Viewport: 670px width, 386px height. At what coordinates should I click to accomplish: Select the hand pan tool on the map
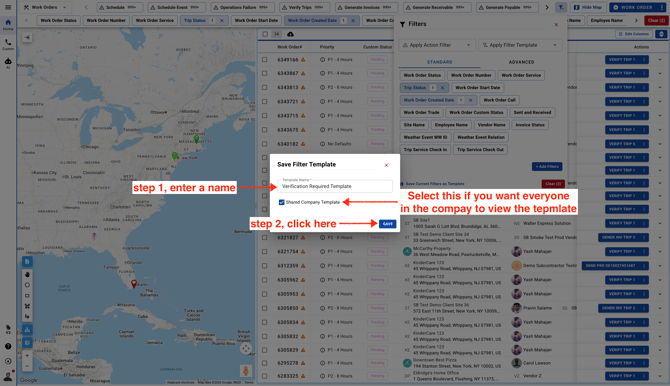click(x=27, y=274)
